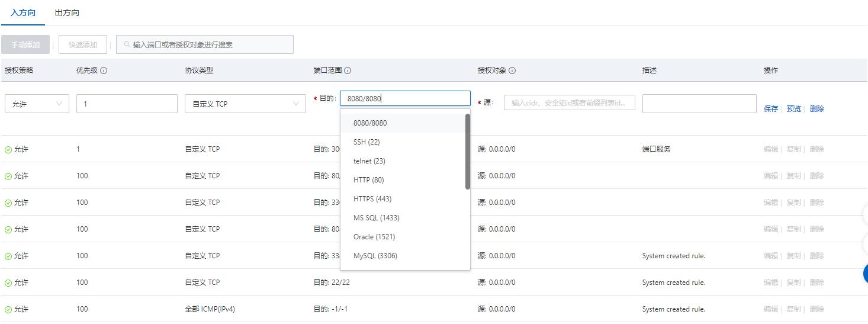Click System created rule. in the ICMP row
868x324 pixels.
(x=674, y=309)
